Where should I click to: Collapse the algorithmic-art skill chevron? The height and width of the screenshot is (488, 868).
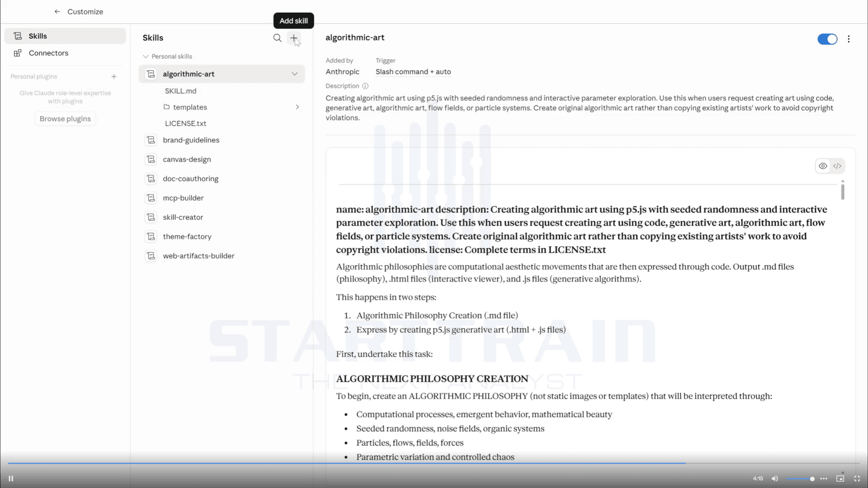pos(294,74)
